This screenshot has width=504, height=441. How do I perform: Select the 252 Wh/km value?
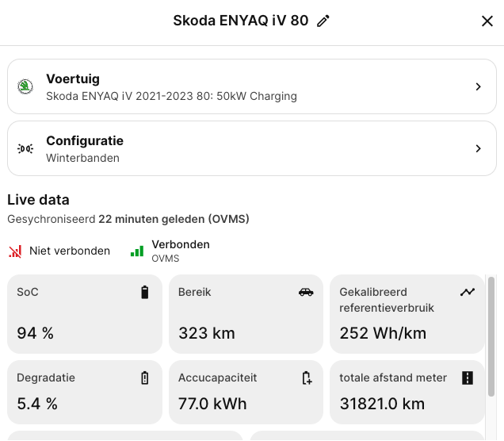coord(383,333)
